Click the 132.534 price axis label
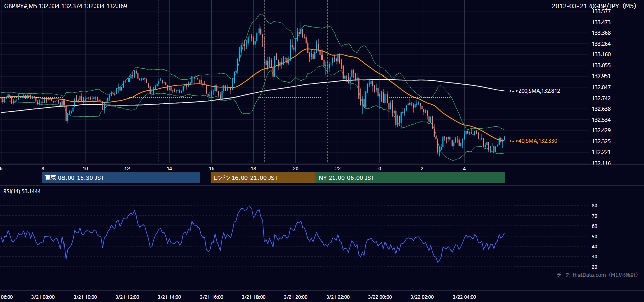Viewport: 644px width, 302px height. click(x=601, y=120)
